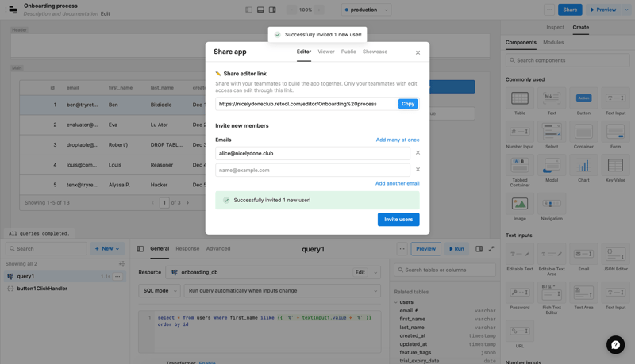
Task: Pick the Form component icon
Action: (x=616, y=132)
